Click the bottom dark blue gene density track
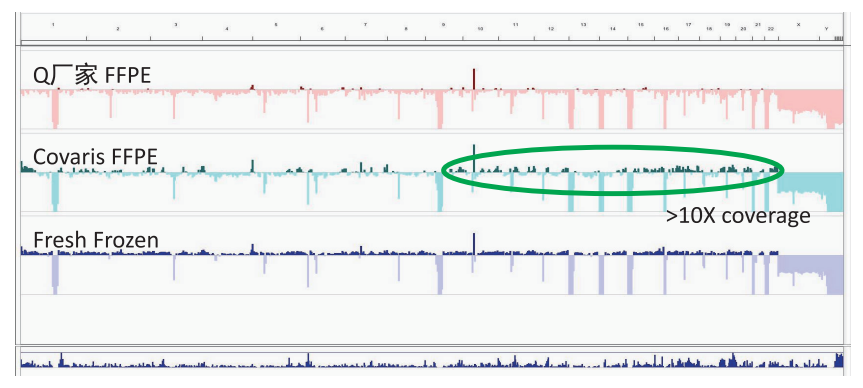The width and height of the screenshot is (863, 388). click(x=432, y=360)
